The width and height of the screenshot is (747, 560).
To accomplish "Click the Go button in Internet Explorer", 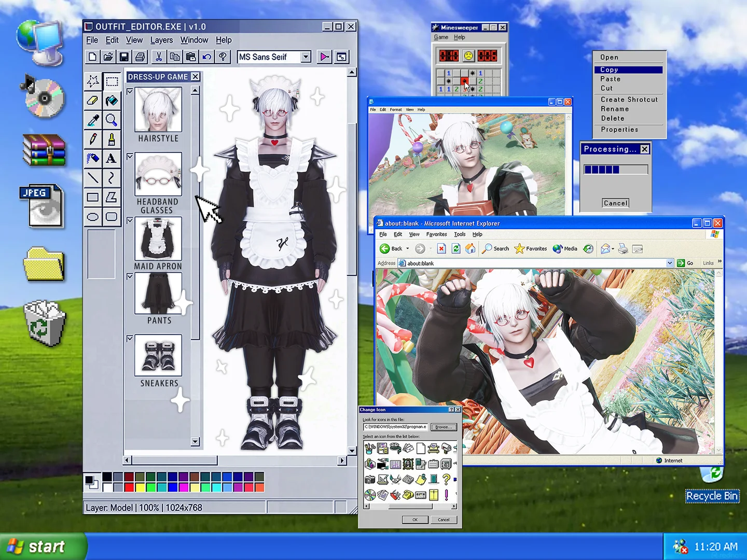I will tap(686, 263).
